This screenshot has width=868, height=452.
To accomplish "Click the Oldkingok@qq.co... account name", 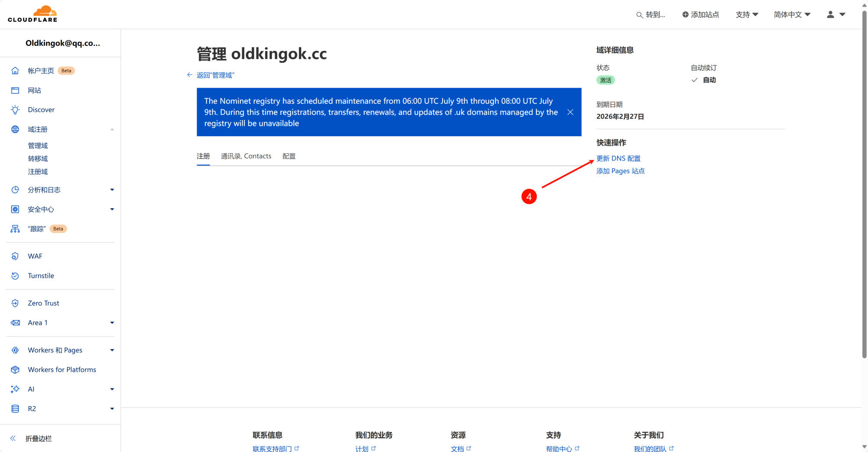I will coord(63,43).
